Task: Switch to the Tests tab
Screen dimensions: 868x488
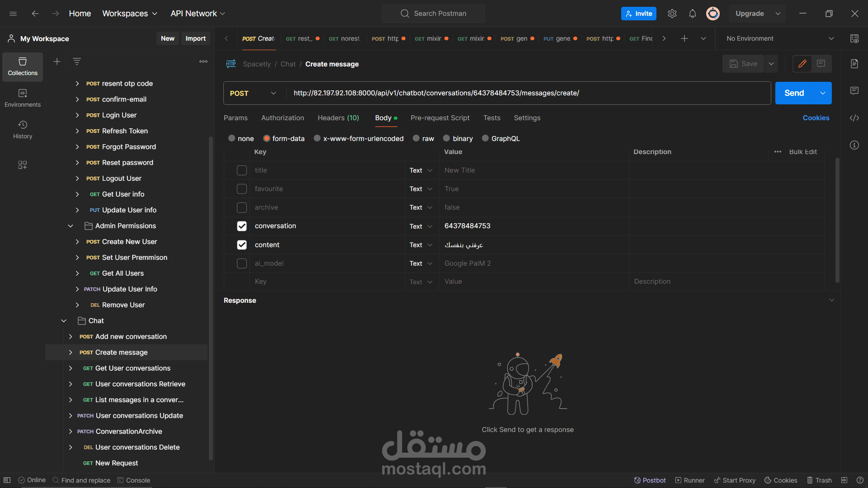Action: pyautogui.click(x=492, y=118)
